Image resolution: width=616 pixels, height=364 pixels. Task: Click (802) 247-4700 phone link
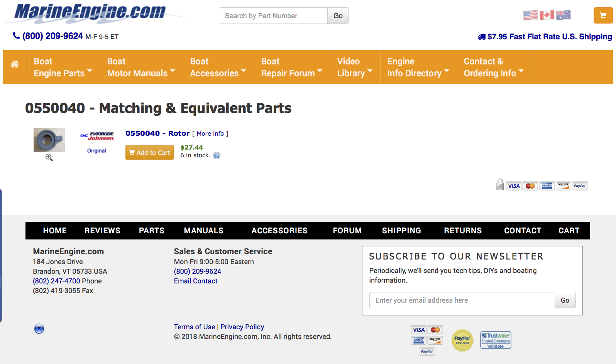(56, 281)
